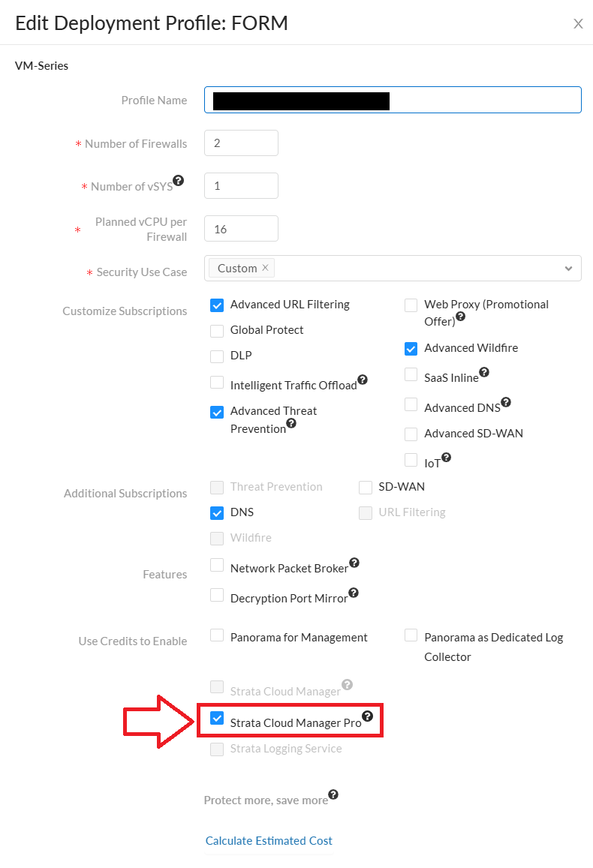Click help icon beside Intelligent Traffic Offload
The width and height of the screenshot is (593, 868).
point(362,380)
